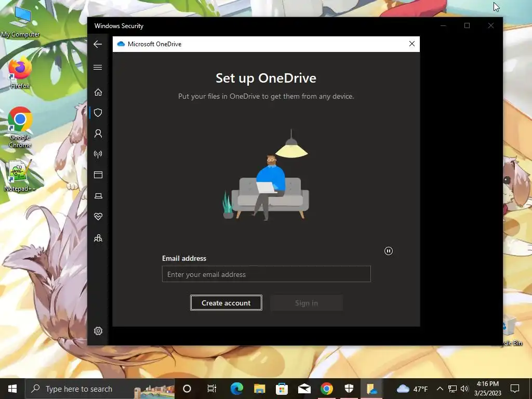
Task: Open Notepad++ desktop shortcut
Action: tap(20, 176)
